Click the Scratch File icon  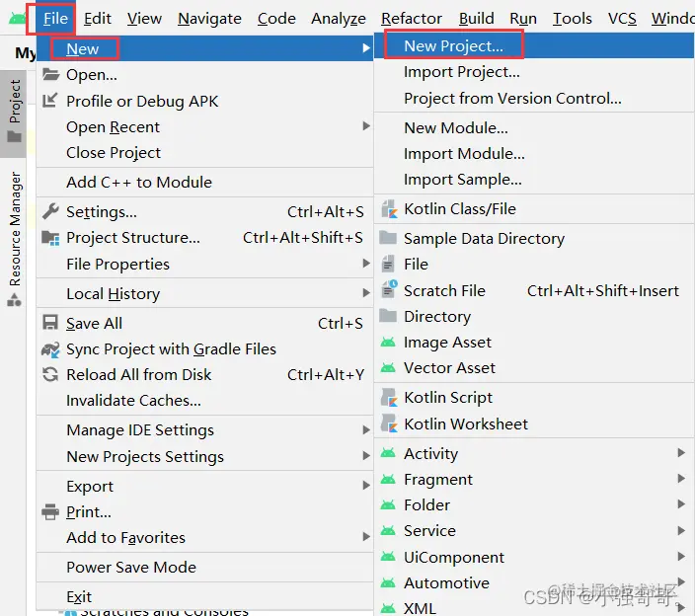(389, 289)
